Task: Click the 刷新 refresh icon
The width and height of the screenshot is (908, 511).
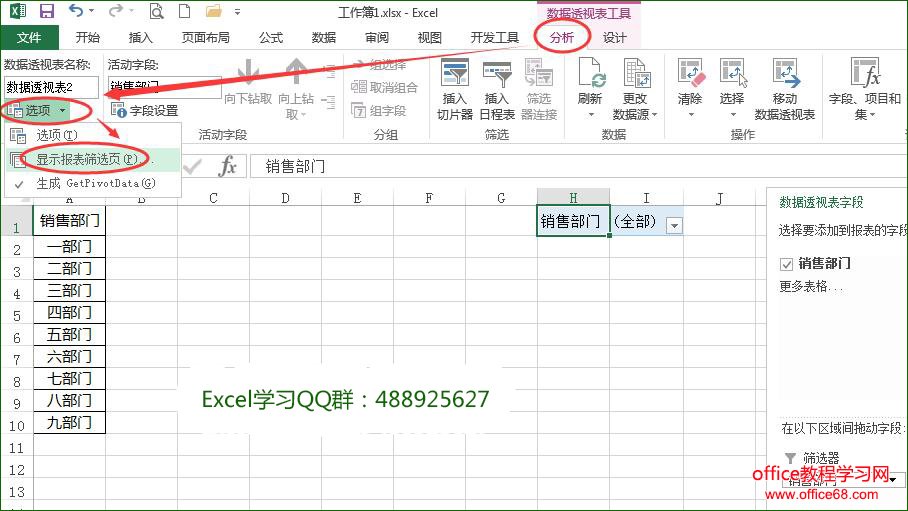Action: (x=590, y=73)
